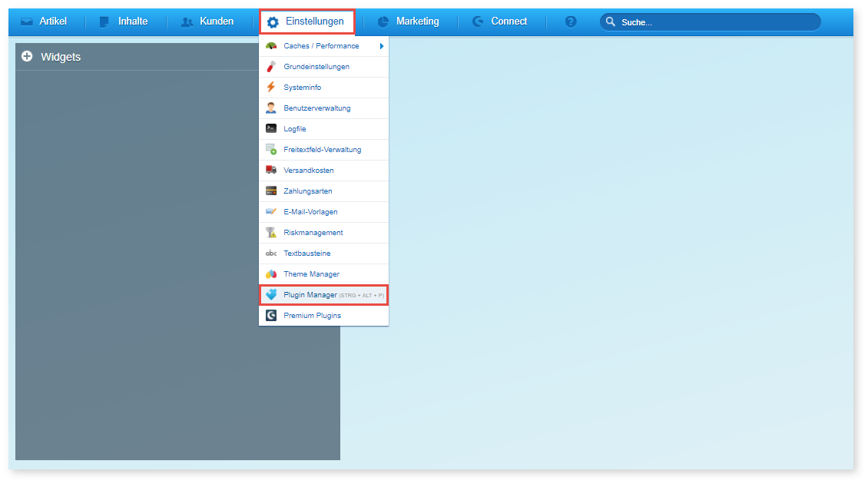Click the Plugin Manager puzzle icon

pos(271,294)
